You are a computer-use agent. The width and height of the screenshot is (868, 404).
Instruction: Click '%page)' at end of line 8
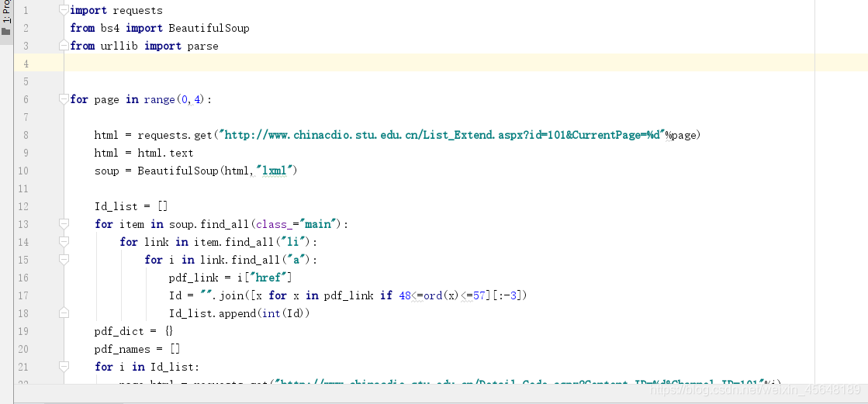(683, 135)
